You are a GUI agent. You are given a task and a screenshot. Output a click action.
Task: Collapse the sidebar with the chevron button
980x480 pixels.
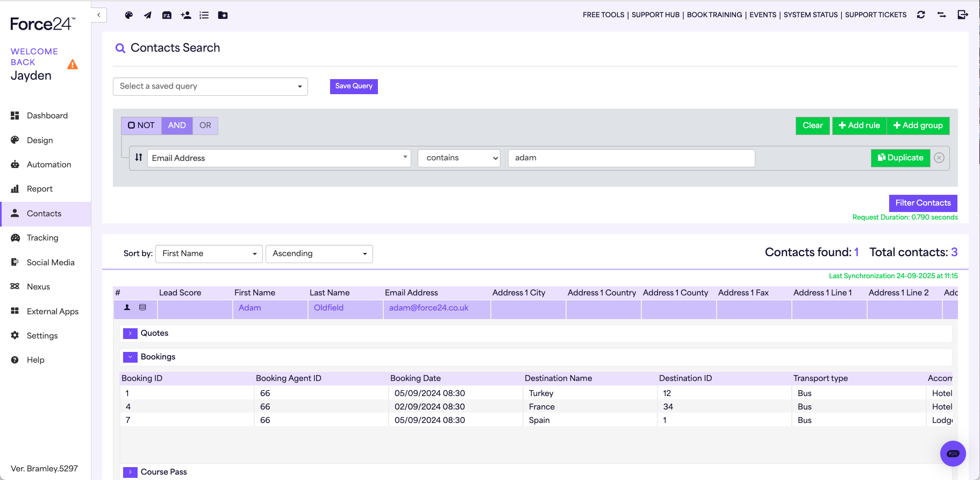(99, 15)
